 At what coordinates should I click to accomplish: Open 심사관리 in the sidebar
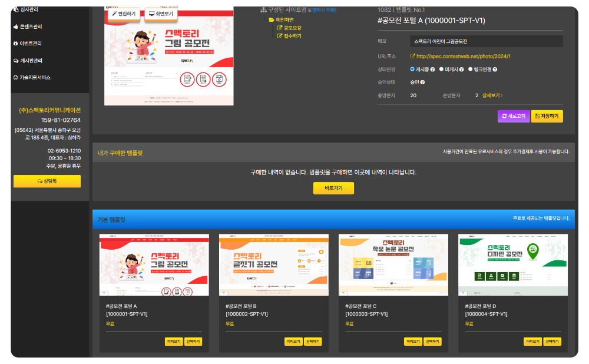28,9
